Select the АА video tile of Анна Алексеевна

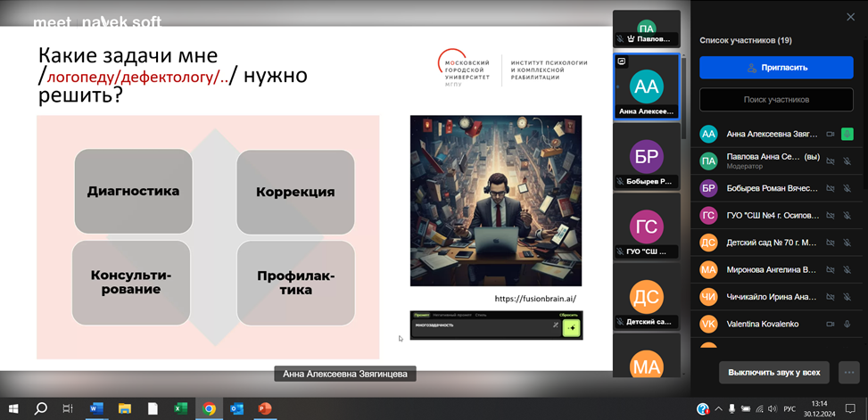click(647, 87)
